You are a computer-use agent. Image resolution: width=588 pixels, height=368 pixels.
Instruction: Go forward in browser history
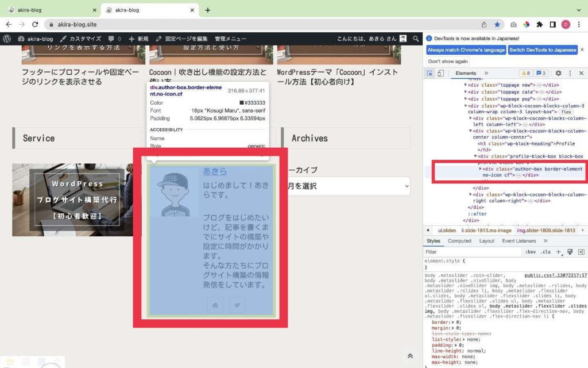click(x=22, y=24)
